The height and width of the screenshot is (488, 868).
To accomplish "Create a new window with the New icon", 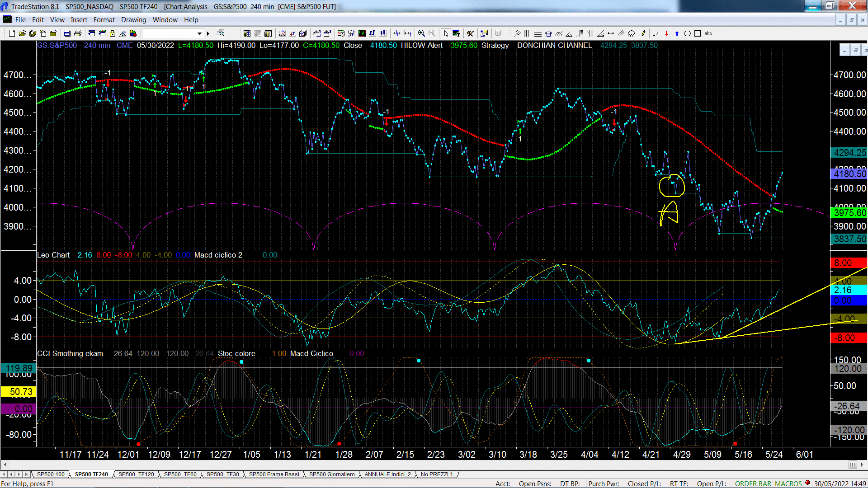I will coord(12,33).
